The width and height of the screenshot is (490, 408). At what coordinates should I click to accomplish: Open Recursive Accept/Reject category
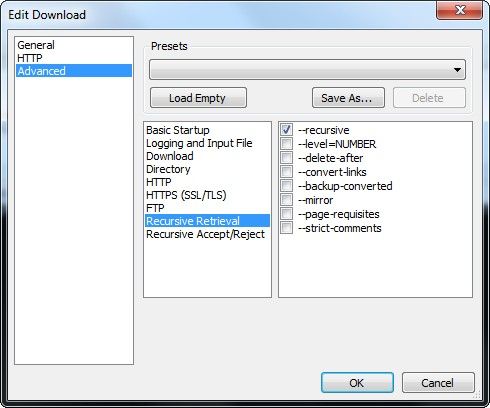coord(207,234)
